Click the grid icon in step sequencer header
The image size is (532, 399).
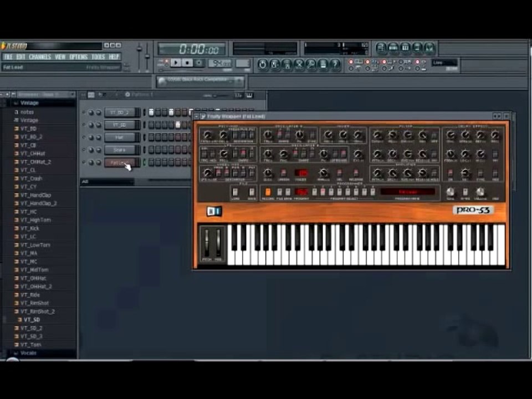[91, 95]
